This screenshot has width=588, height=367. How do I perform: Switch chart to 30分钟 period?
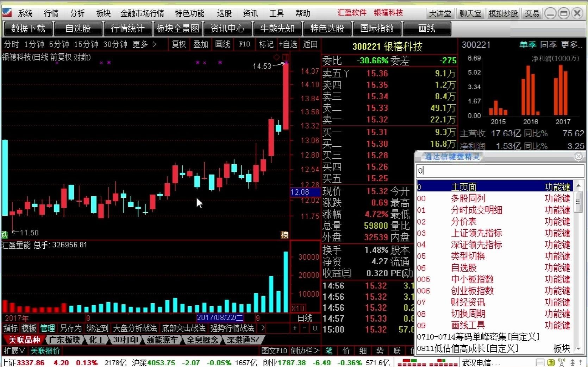coord(115,44)
